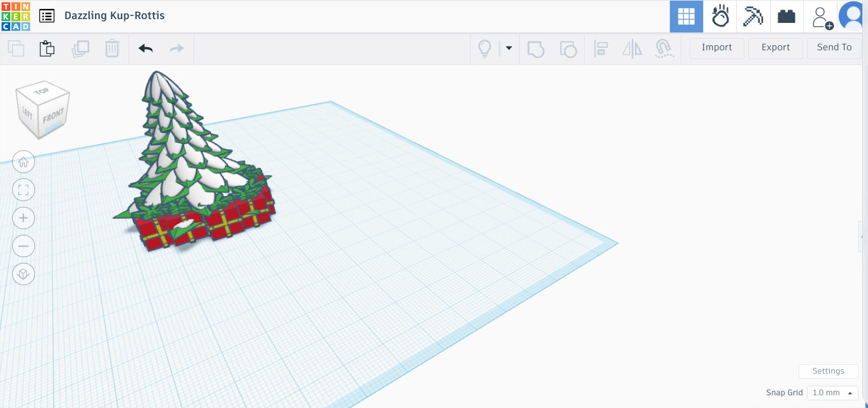Select the Mirror tool
The height and width of the screenshot is (408, 868).
(x=632, y=49)
